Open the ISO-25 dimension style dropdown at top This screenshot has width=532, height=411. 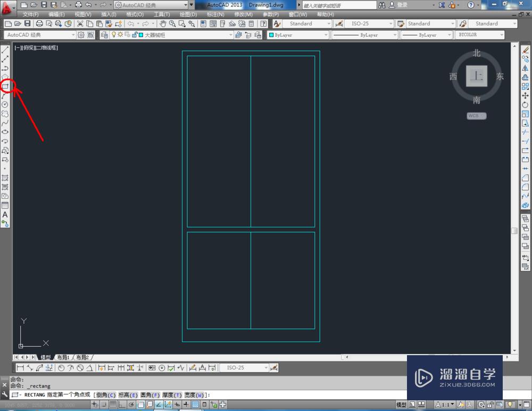pos(369,23)
